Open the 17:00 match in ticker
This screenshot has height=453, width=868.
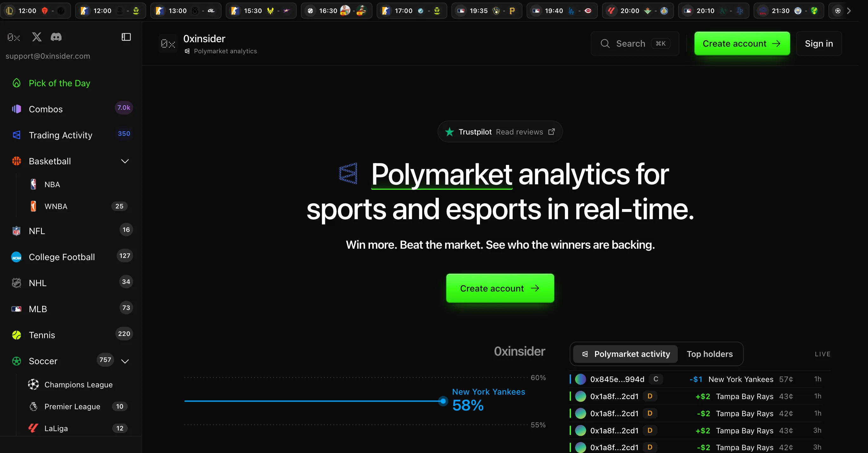pos(412,11)
